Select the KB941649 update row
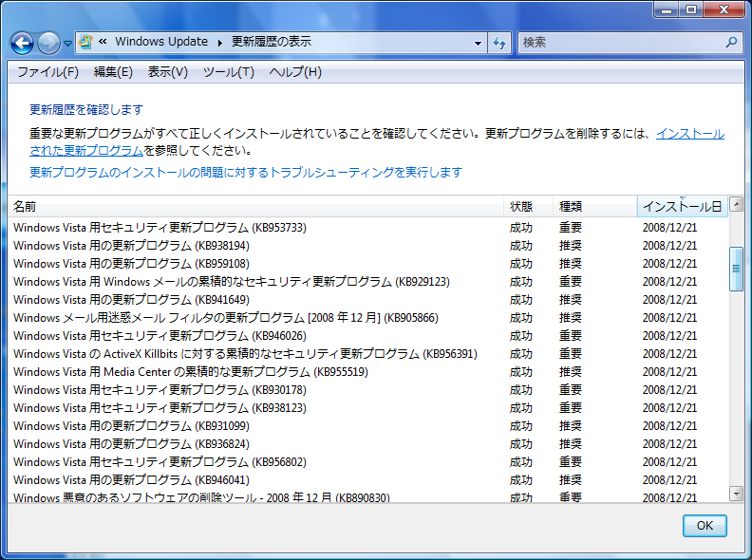Image resolution: width=752 pixels, height=560 pixels. (x=367, y=300)
